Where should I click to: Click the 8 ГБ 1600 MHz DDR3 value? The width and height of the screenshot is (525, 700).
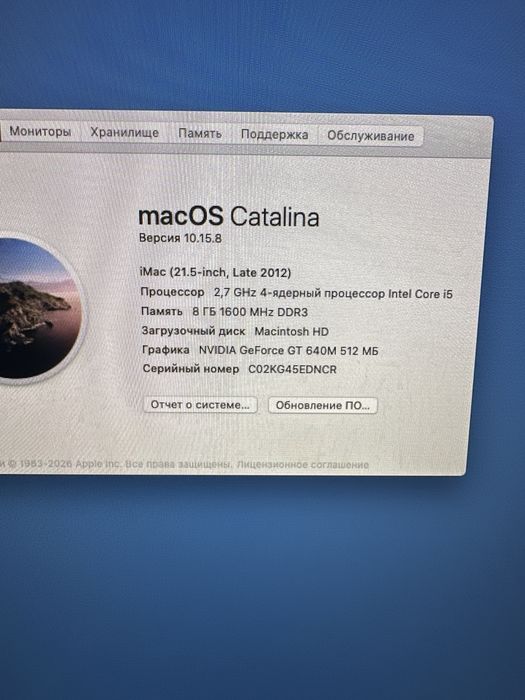tap(250, 312)
